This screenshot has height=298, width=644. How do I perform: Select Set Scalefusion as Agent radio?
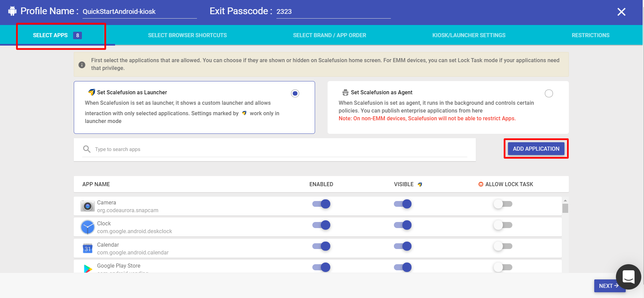click(x=549, y=94)
